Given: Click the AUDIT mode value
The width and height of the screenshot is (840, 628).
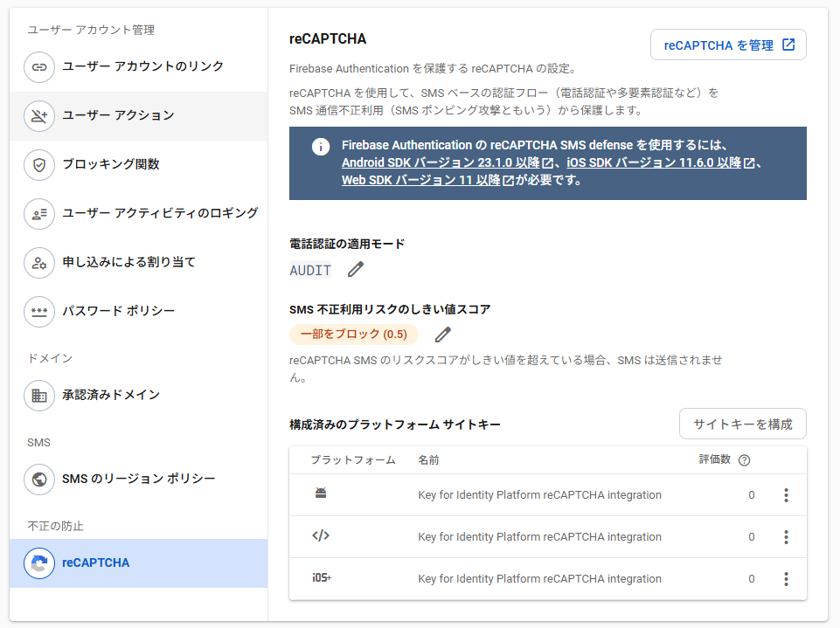Looking at the screenshot, I should tap(310, 271).
